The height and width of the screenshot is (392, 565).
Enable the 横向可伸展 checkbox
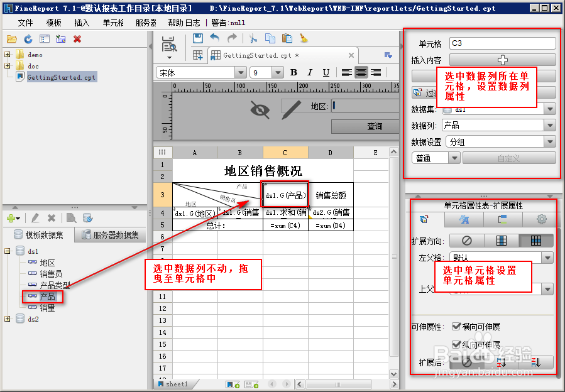click(x=456, y=327)
